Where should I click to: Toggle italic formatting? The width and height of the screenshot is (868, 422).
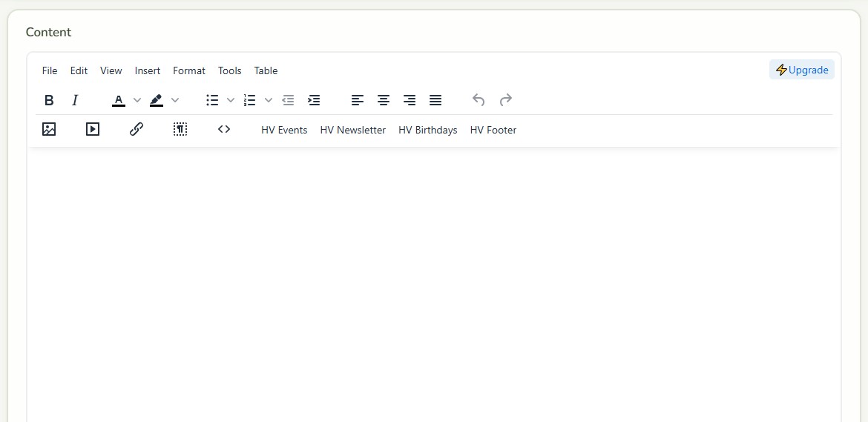(x=75, y=100)
